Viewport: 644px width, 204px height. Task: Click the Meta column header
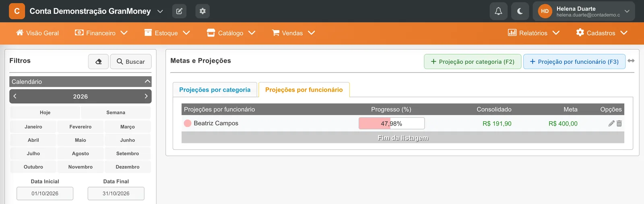pos(570,109)
